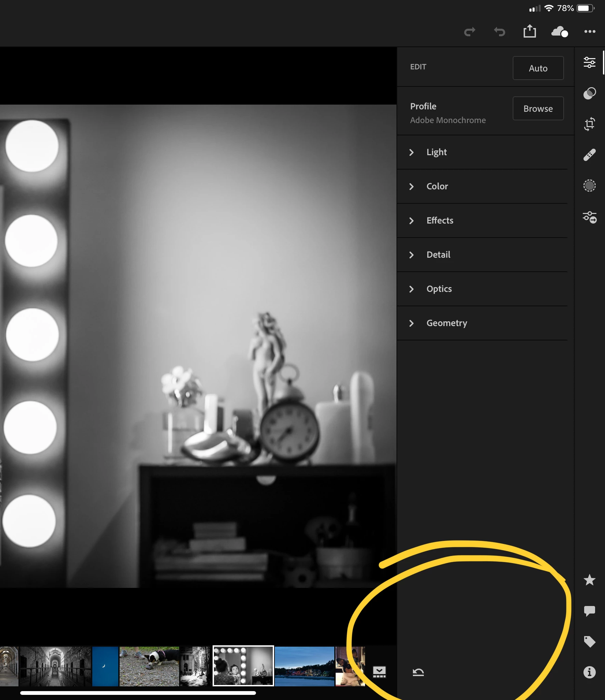Select the waterfront dusk skyline thumbnail
This screenshot has height=700, width=605.
pos(305,666)
